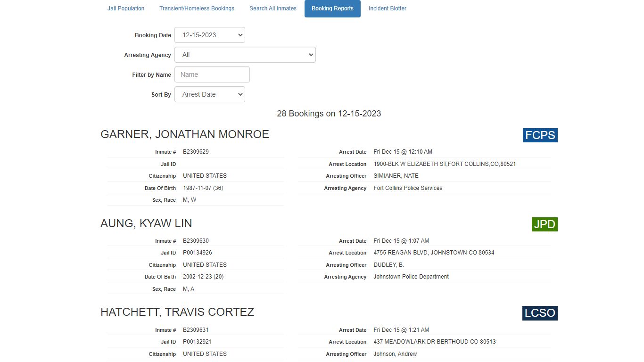Screen dimensions: 644x362
Task: Open the Jail Population tab
Action: coord(126,8)
